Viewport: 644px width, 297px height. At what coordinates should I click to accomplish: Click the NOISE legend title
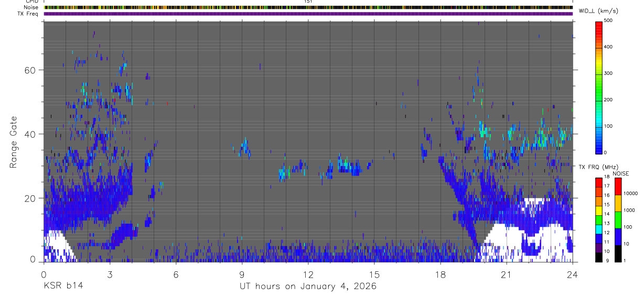pyautogui.click(x=620, y=173)
